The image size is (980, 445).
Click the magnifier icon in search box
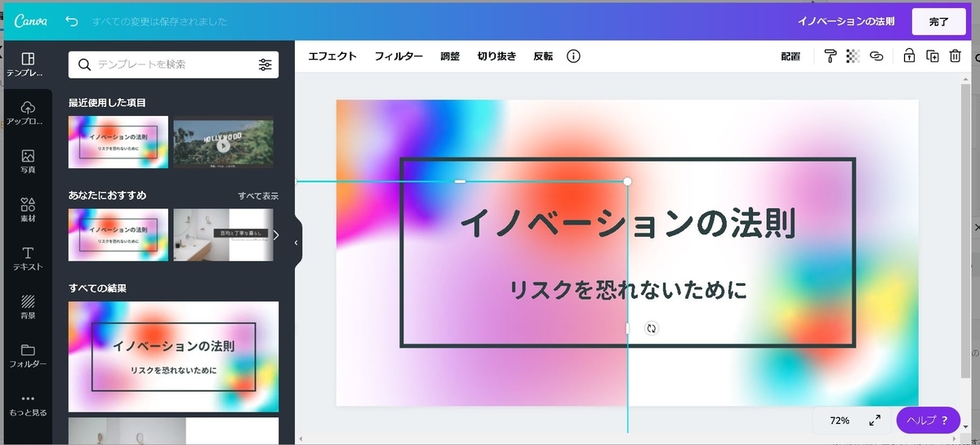pyautogui.click(x=84, y=65)
